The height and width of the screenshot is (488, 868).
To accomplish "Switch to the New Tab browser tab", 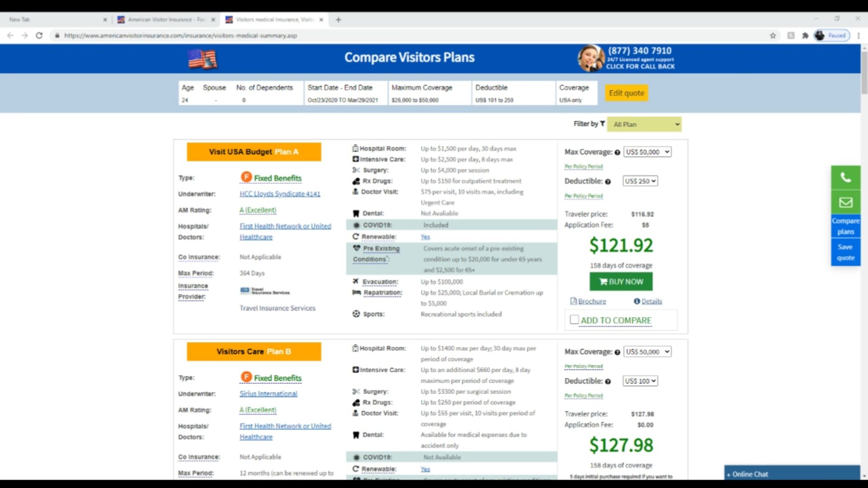I will pos(57,19).
